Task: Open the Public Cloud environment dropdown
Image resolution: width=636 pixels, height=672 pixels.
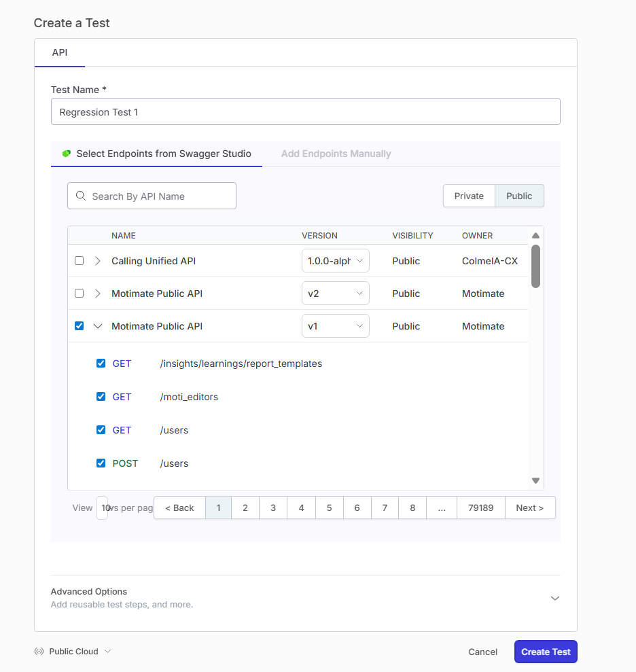Action: pos(75,651)
